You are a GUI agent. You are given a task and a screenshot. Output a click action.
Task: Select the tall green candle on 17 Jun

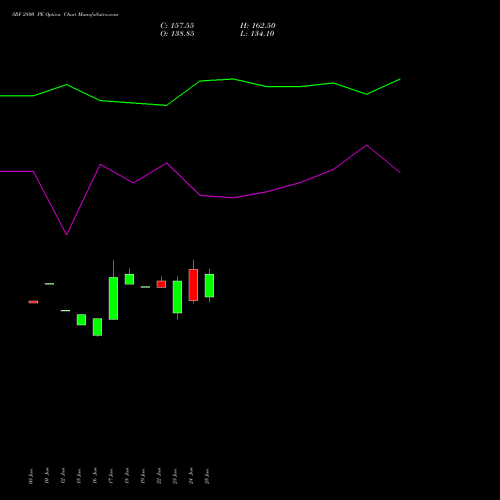(113, 298)
